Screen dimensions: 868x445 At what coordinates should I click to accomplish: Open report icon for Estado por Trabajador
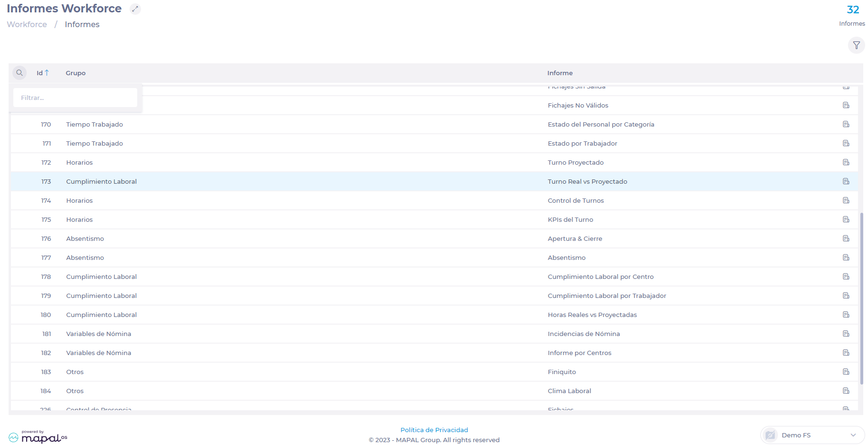pyautogui.click(x=846, y=143)
